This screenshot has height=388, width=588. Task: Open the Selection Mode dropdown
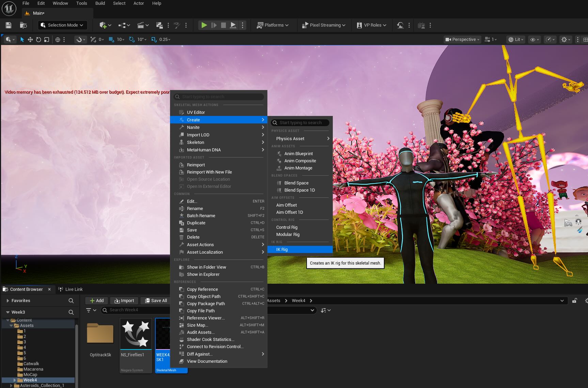[x=62, y=25]
